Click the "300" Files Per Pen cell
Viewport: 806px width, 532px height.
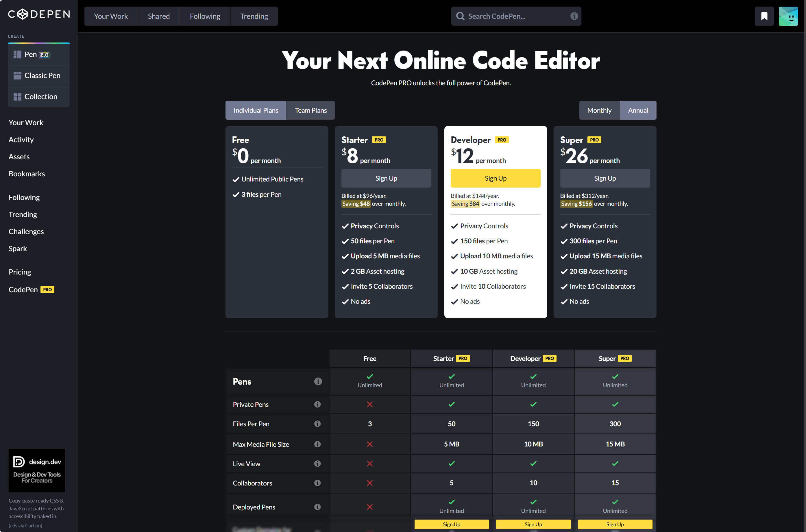point(615,423)
